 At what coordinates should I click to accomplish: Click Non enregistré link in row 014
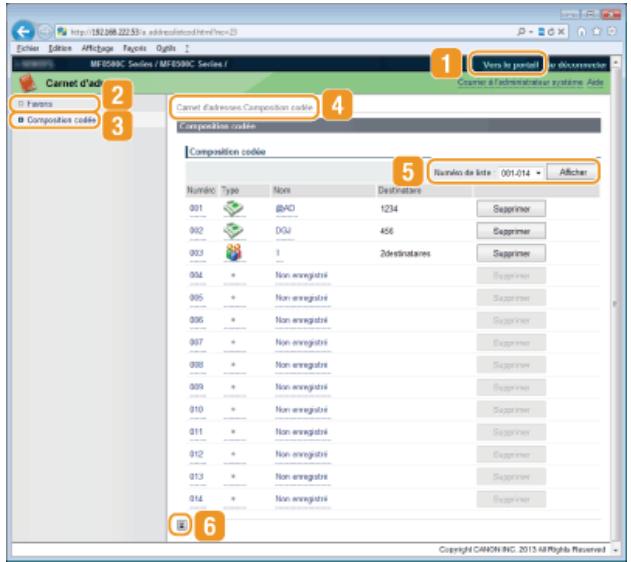(301, 498)
